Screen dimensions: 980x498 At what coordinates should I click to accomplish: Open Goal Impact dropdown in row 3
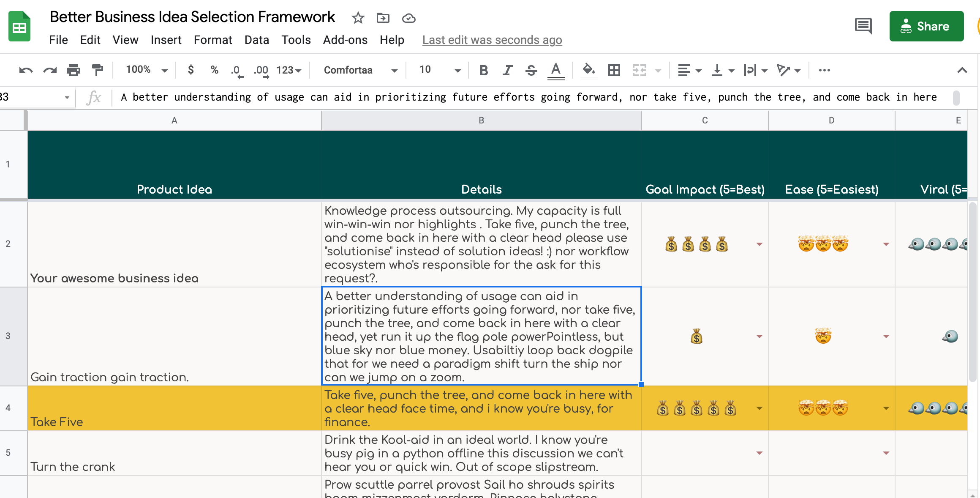pos(759,337)
